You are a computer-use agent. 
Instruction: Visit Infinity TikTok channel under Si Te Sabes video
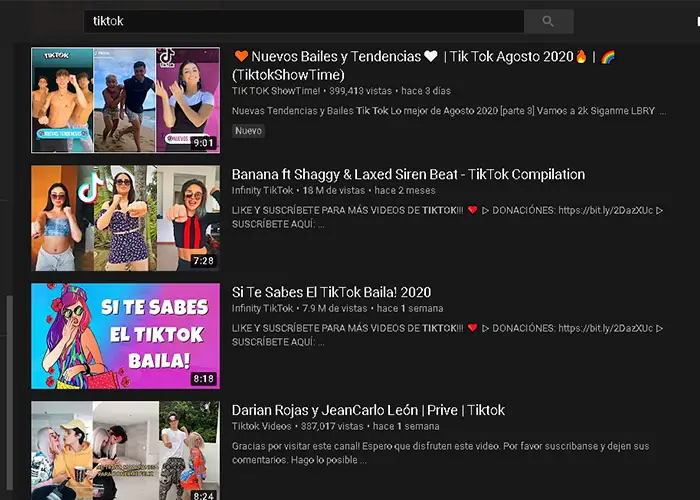coord(262,308)
